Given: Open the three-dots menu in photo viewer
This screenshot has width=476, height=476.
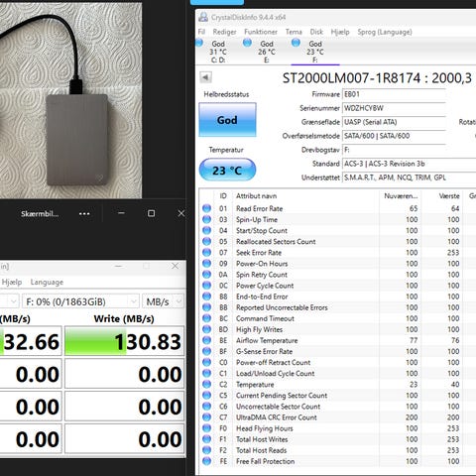Looking at the screenshot, I should 84,213.
